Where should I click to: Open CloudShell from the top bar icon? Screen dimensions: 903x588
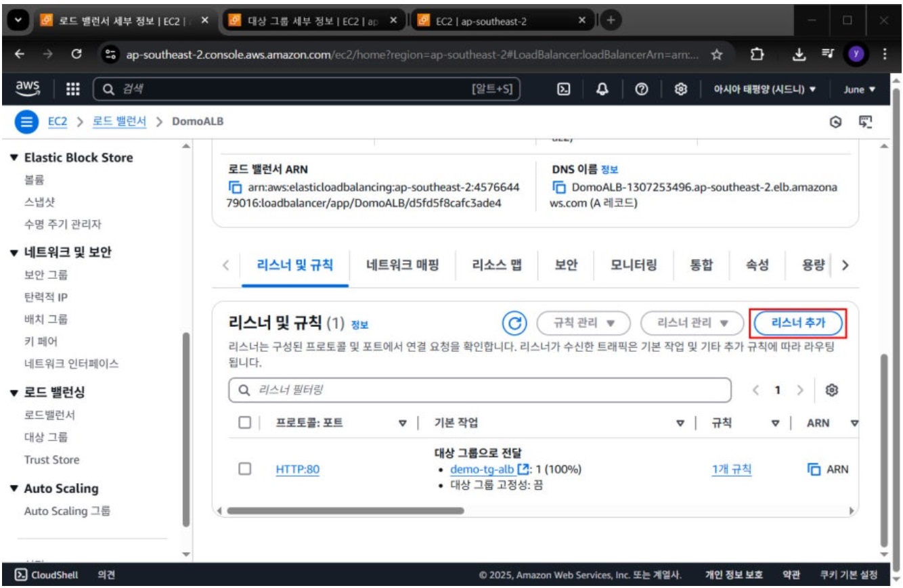point(563,89)
